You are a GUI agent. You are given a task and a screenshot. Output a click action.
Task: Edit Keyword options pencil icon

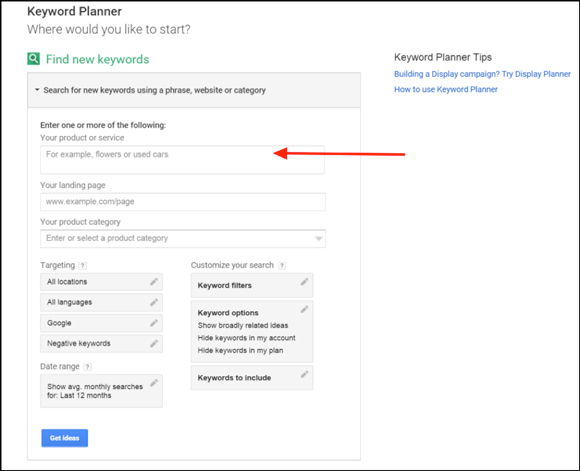pos(304,309)
